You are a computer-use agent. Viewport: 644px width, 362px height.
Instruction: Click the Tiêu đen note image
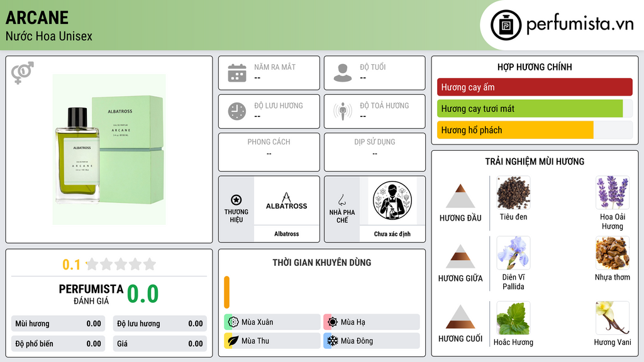pyautogui.click(x=513, y=192)
